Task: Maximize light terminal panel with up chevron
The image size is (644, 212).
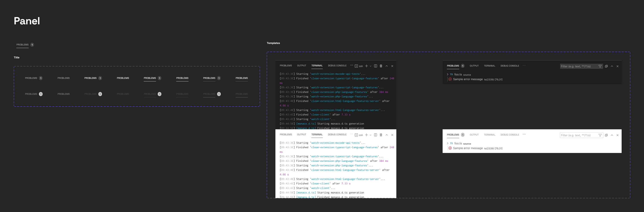Action: click(387, 135)
